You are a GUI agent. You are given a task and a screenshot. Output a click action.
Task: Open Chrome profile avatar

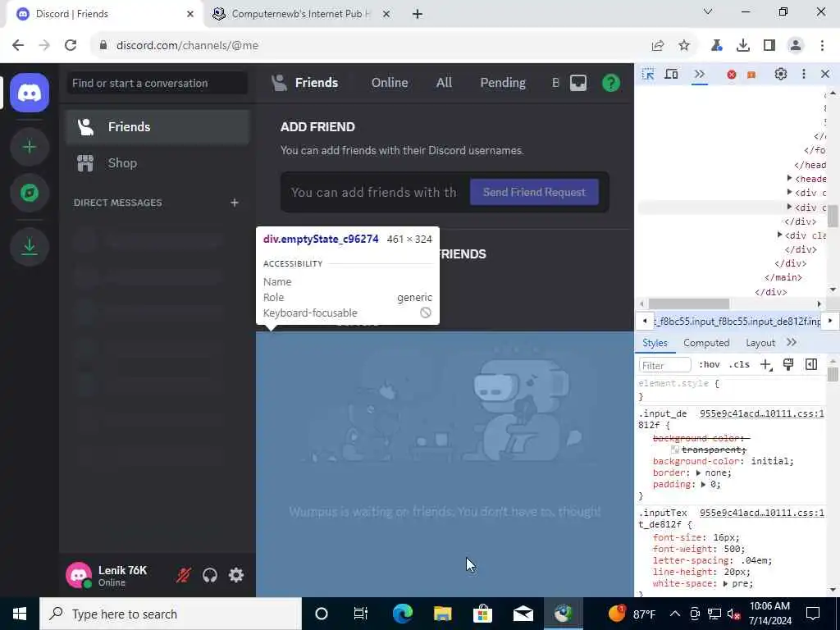click(x=796, y=46)
